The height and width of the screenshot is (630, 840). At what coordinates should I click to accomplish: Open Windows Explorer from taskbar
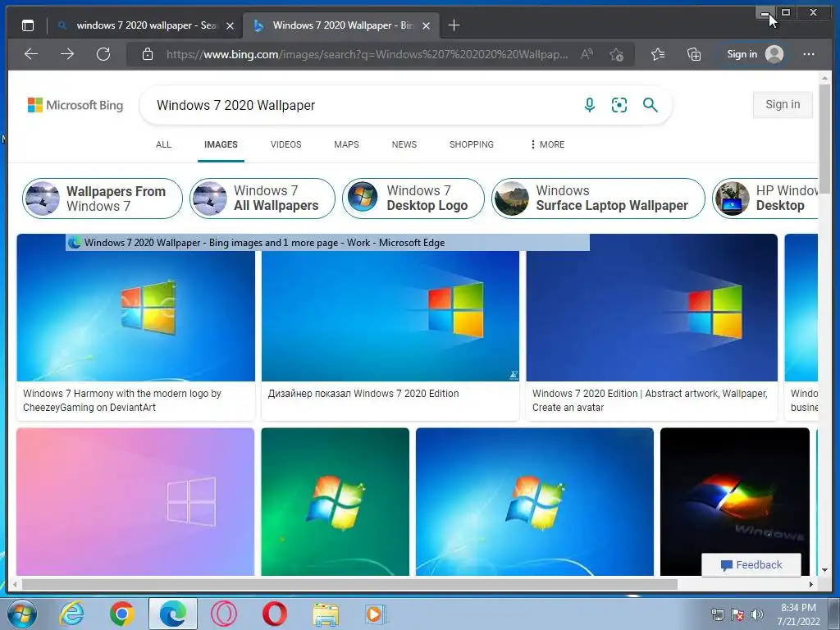point(326,614)
